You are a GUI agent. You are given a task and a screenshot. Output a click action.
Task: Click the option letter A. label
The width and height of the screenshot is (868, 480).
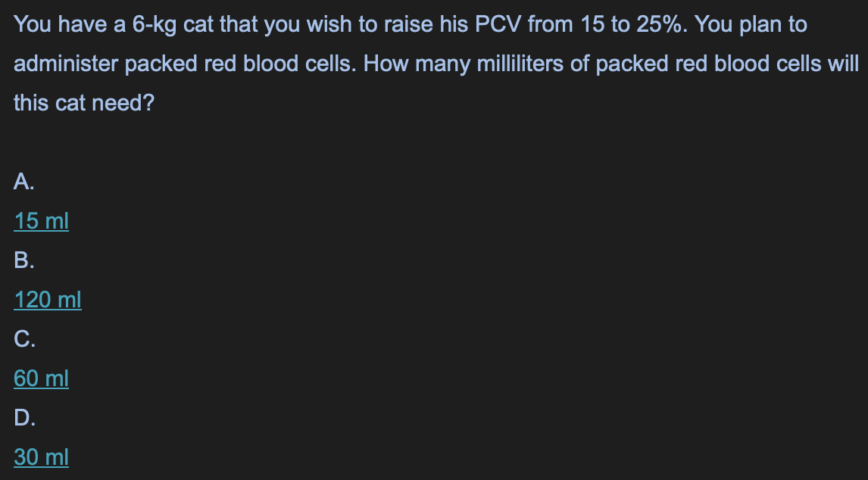pos(23,181)
